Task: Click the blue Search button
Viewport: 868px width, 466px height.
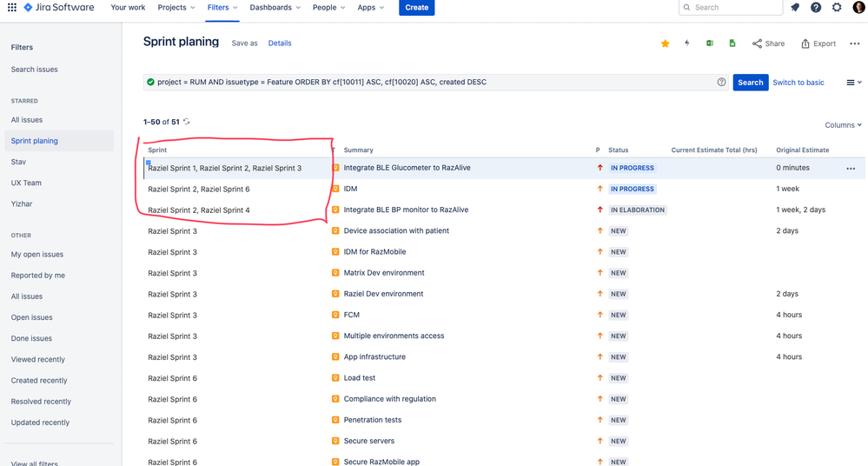Action: [x=751, y=82]
